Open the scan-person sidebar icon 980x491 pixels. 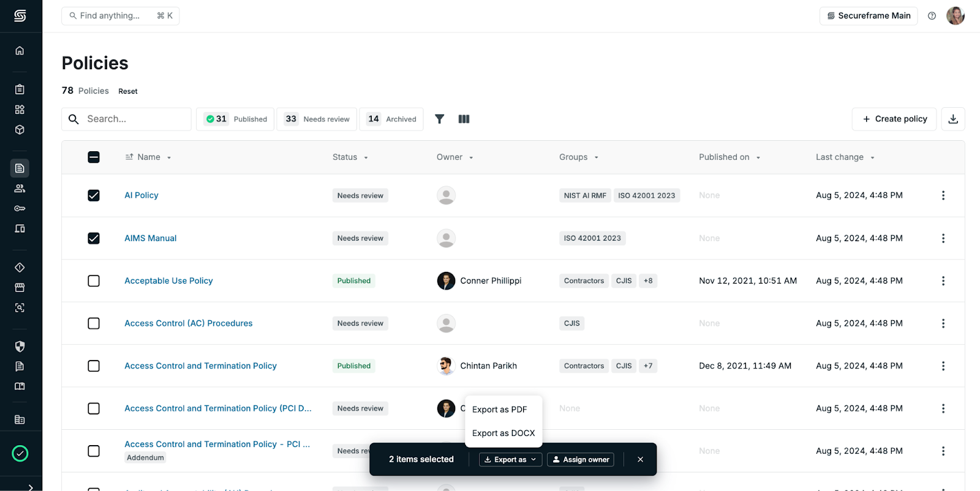pyautogui.click(x=20, y=308)
